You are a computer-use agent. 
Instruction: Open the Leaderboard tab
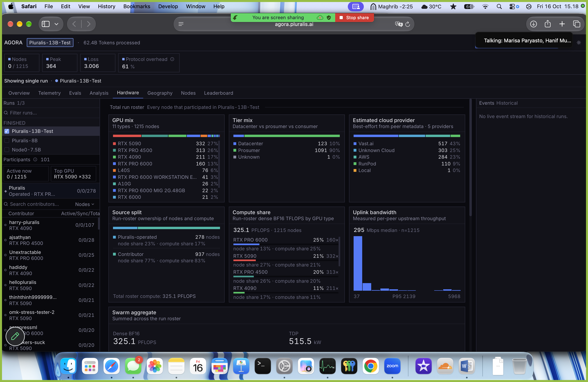(x=218, y=93)
